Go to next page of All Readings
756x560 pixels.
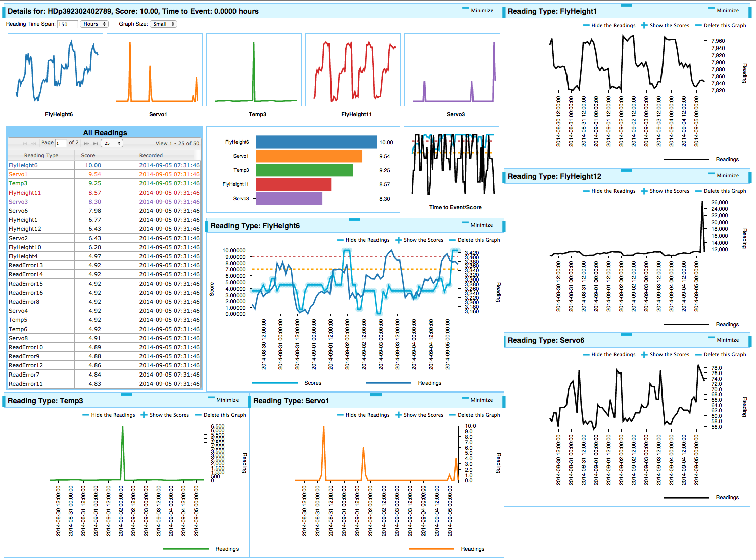tap(86, 143)
